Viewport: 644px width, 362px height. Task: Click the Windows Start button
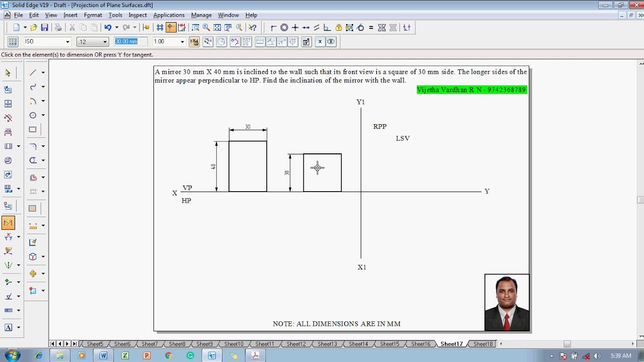coord(13,355)
